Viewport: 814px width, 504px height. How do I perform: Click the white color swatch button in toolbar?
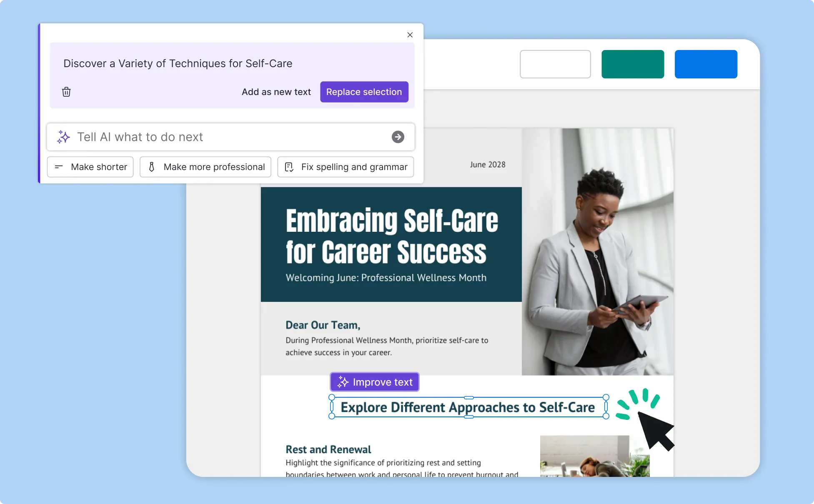pos(555,64)
